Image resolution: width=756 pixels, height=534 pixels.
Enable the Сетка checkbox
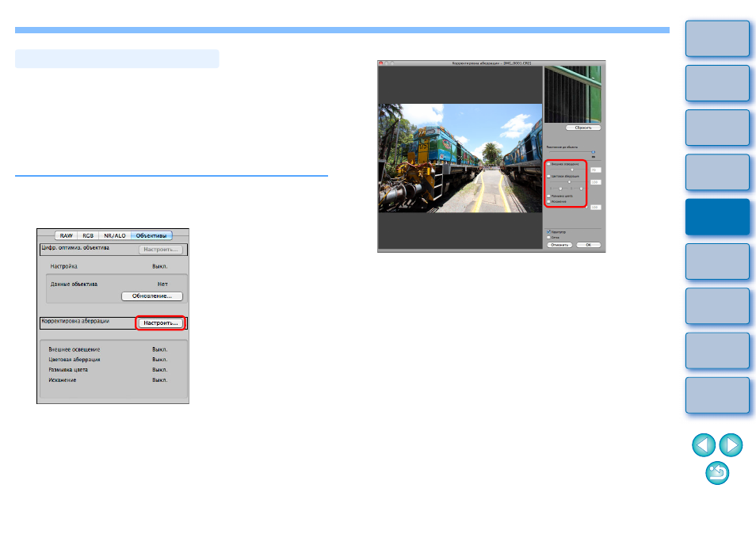pyautogui.click(x=548, y=237)
